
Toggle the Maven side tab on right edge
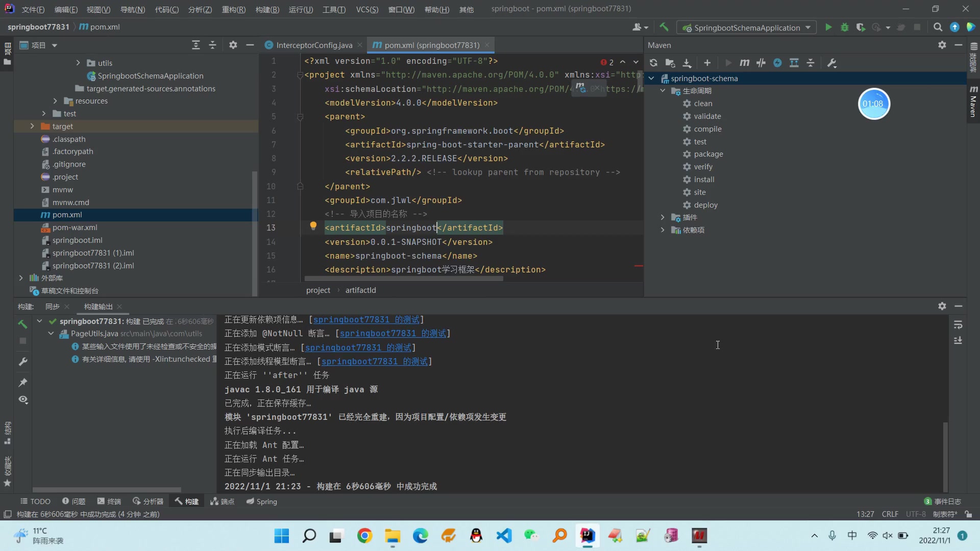tap(973, 102)
